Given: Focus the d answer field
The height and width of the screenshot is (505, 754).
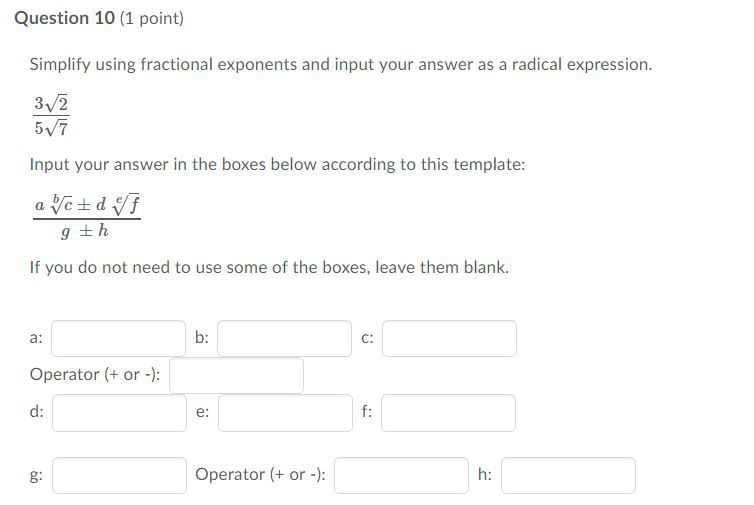Looking at the screenshot, I should pyautogui.click(x=119, y=413).
